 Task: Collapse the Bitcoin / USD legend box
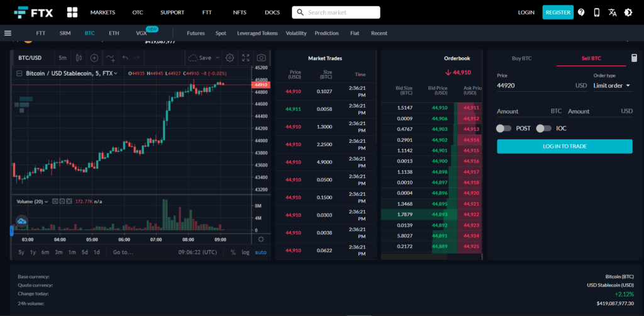[19, 74]
